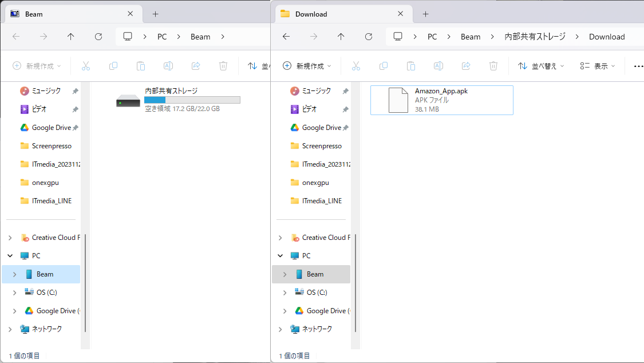Select the Amazon_App.apk file icon
The image size is (644, 363).
tap(398, 100)
